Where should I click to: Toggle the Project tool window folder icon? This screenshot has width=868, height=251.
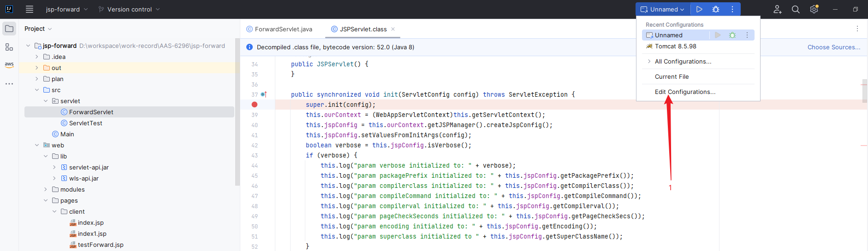click(x=9, y=29)
